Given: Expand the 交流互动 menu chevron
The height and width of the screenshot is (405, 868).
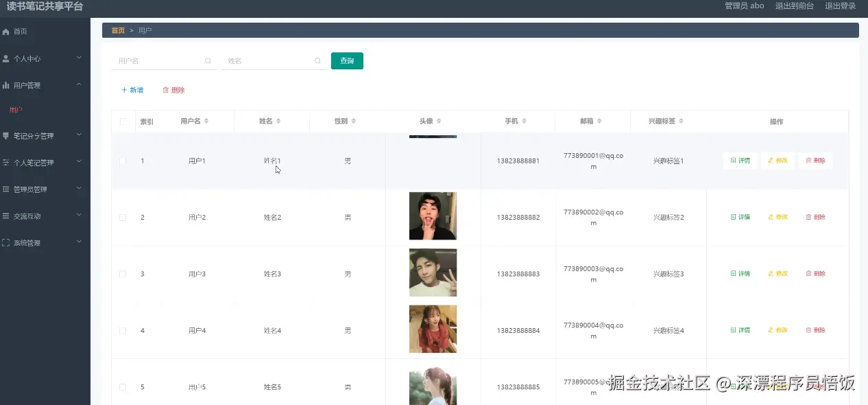Looking at the screenshot, I should pyautogui.click(x=79, y=215).
